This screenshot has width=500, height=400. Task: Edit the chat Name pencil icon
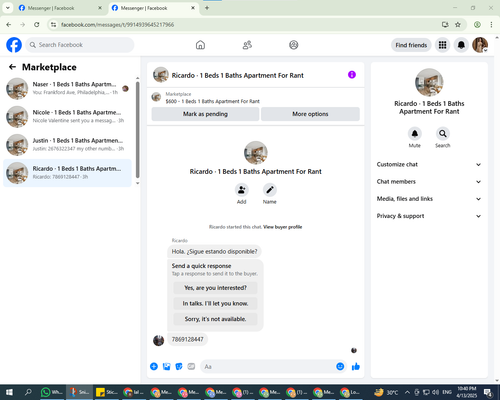(270, 190)
